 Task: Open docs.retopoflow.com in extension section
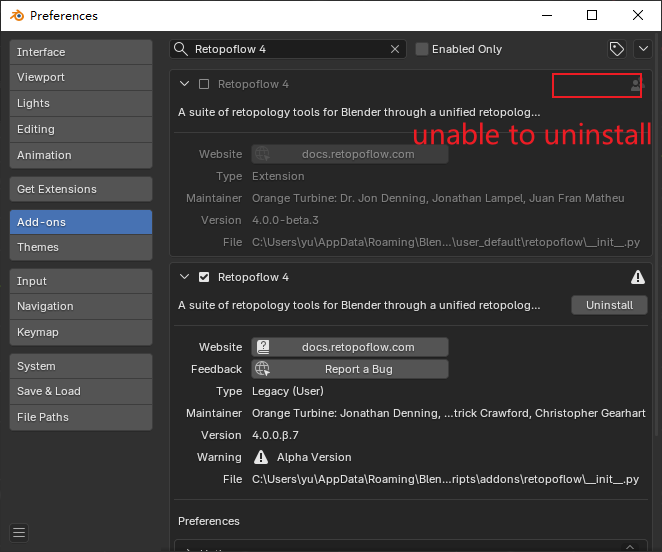[x=350, y=154]
